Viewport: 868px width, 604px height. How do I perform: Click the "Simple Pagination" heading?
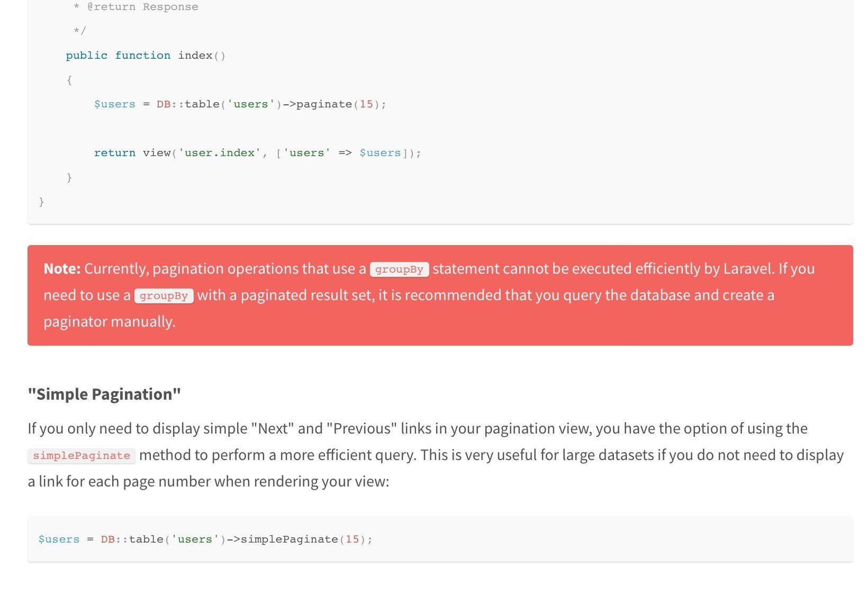(104, 394)
